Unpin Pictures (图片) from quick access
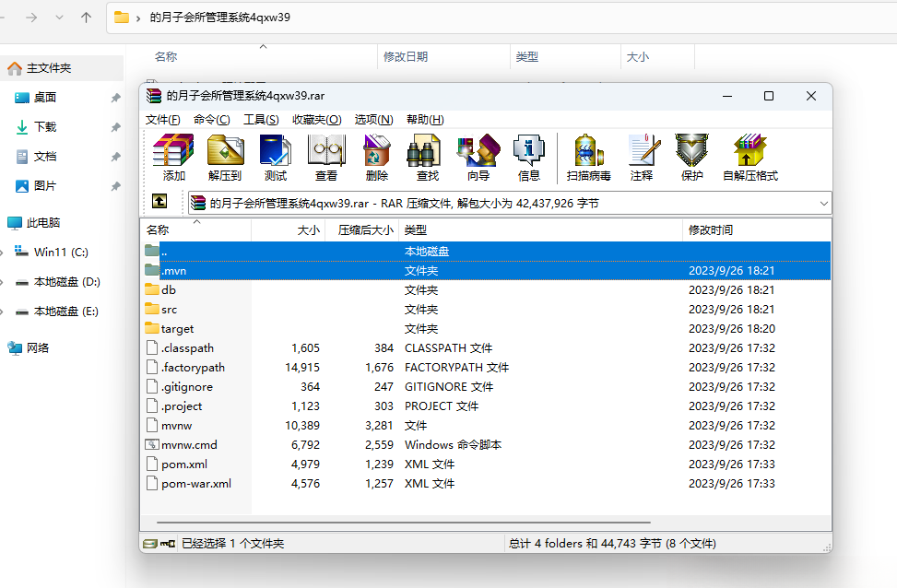 115,186
